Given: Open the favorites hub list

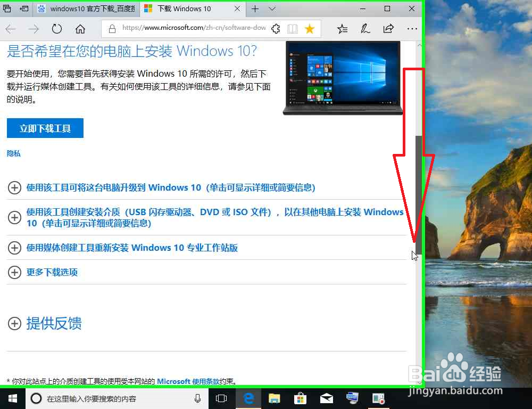Looking at the screenshot, I should [342, 29].
